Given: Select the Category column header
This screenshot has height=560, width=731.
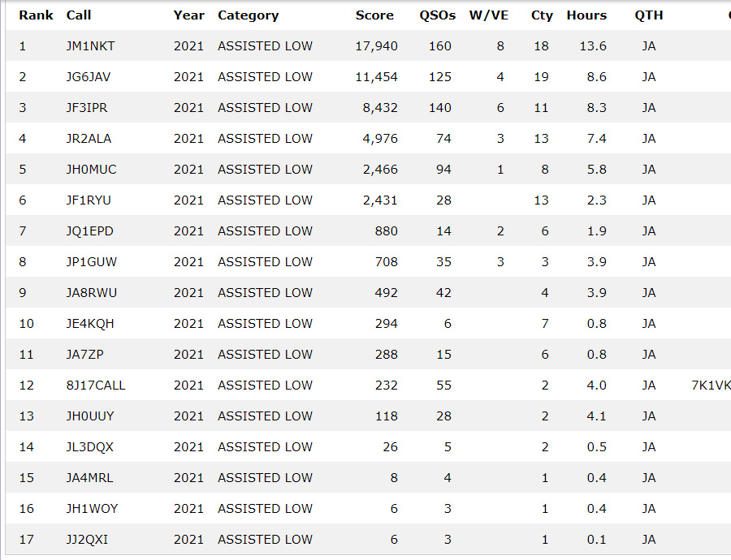Looking at the screenshot, I should point(248,15).
